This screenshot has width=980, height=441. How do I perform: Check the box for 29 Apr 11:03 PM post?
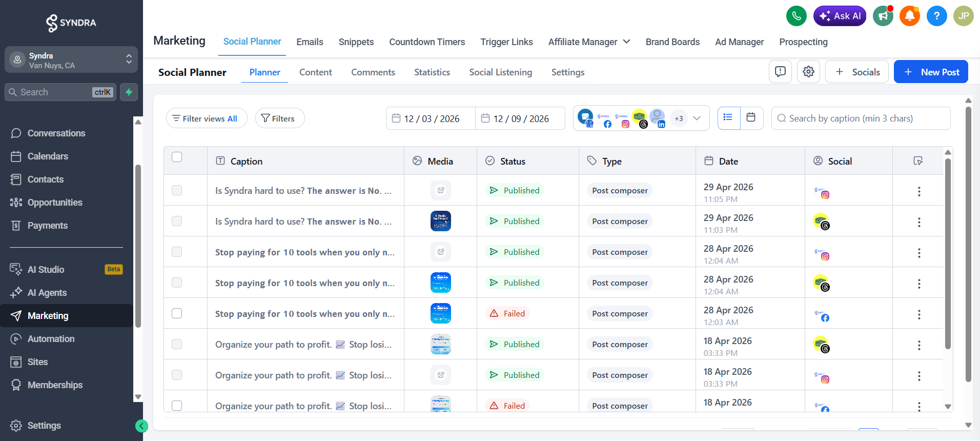click(177, 221)
